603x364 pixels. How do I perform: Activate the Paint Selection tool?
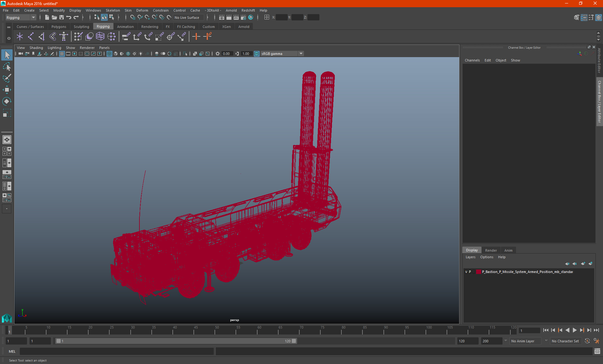(7, 78)
